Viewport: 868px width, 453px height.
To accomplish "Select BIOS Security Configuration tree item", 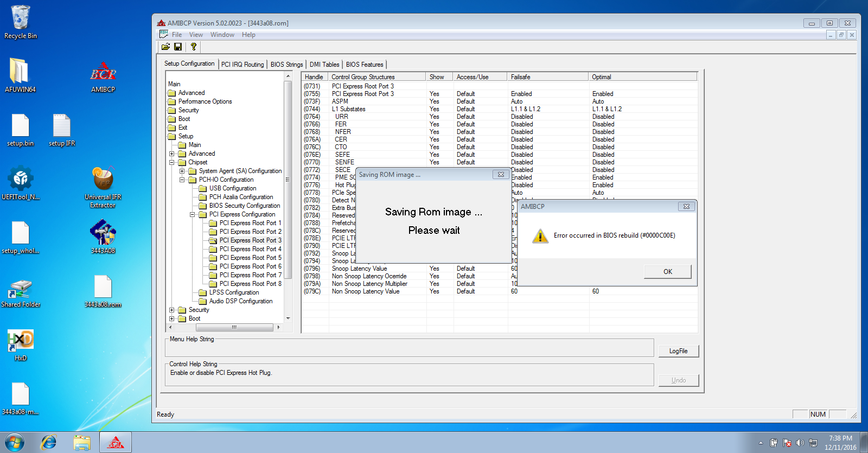I will click(244, 206).
